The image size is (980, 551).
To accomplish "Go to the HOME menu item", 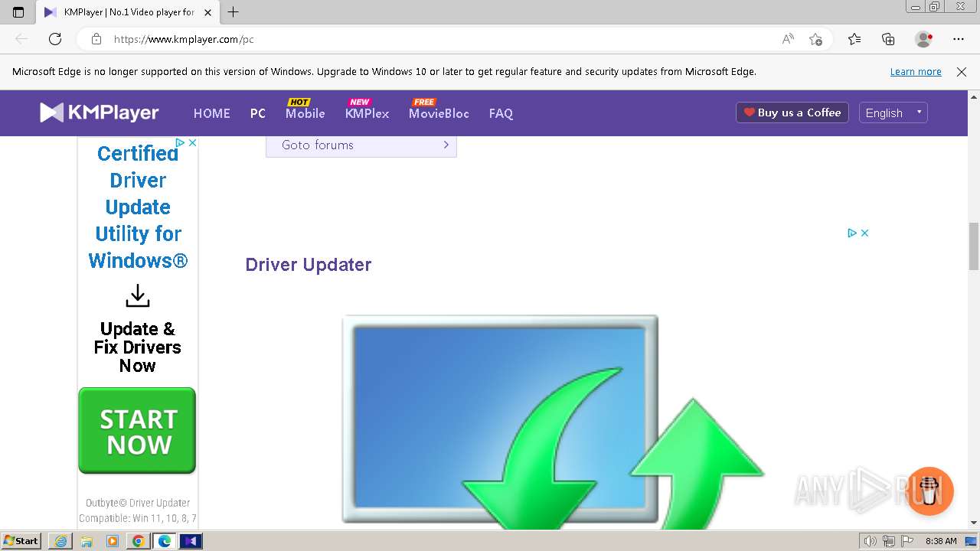I will 212,113.
